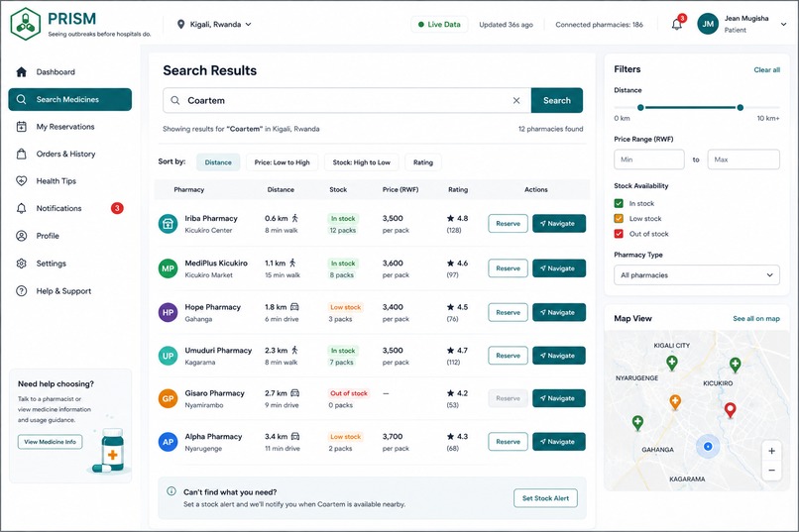
Task: Click the left distance slider handle
Action: pyautogui.click(x=640, y=107)
